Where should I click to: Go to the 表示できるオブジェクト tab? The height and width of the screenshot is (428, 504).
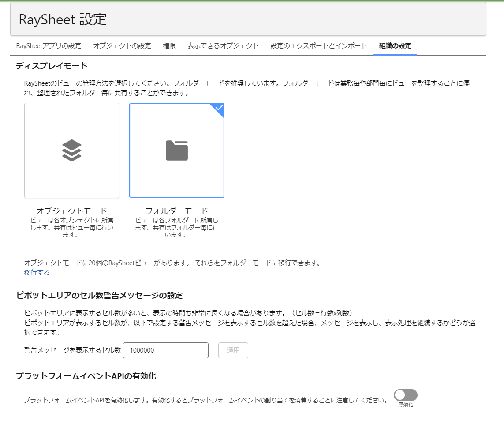[223, 45]
